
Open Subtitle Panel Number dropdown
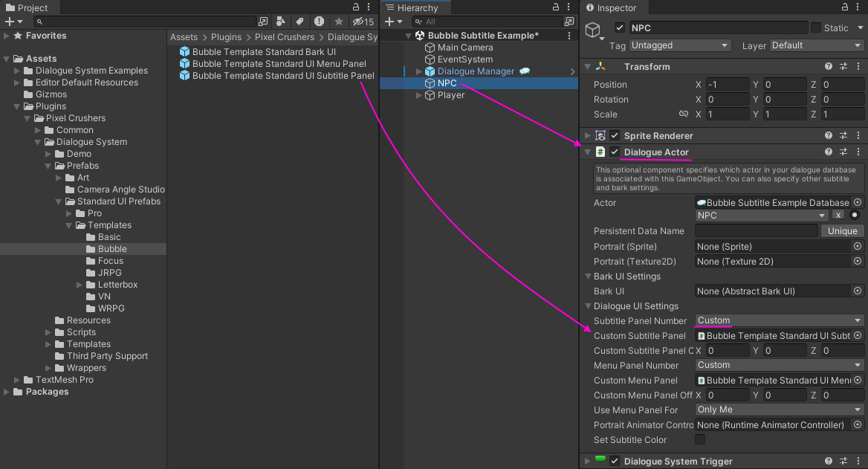click(780, 320)
